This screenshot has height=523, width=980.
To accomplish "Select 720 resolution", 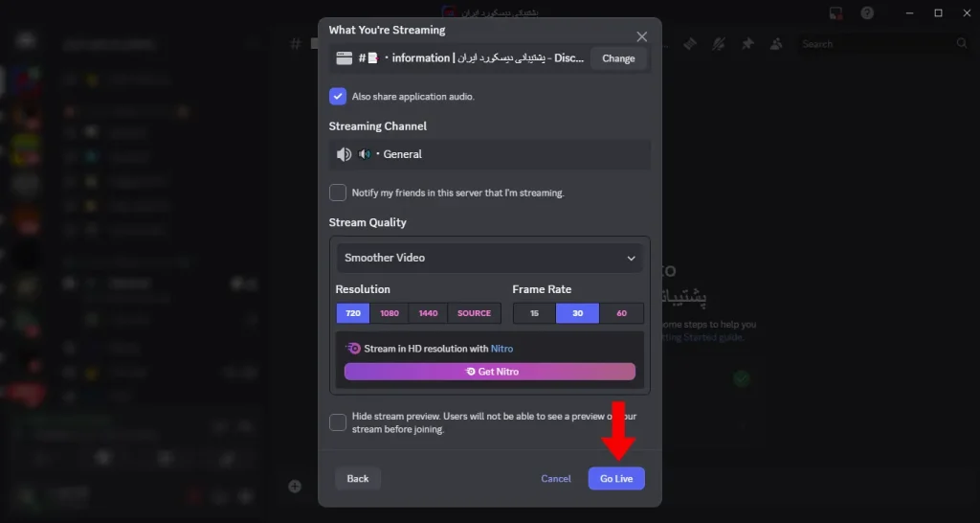I will point(353,313).
